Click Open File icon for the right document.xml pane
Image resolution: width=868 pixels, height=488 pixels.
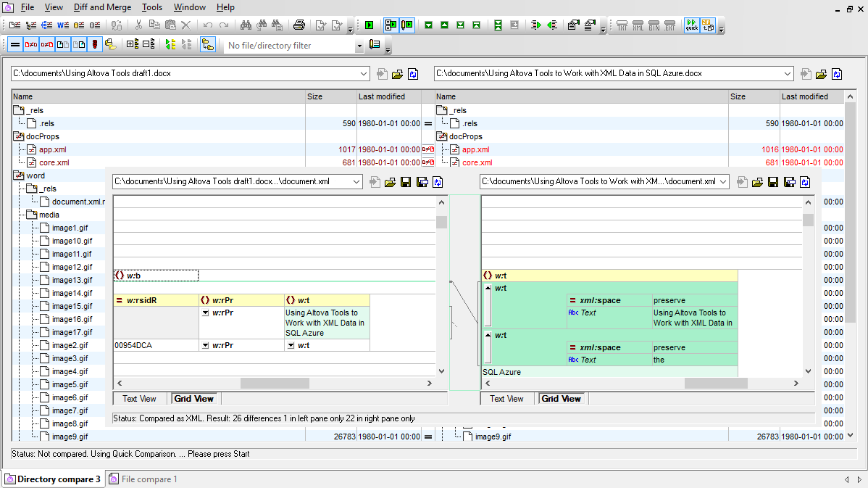(x=757, y=182)
